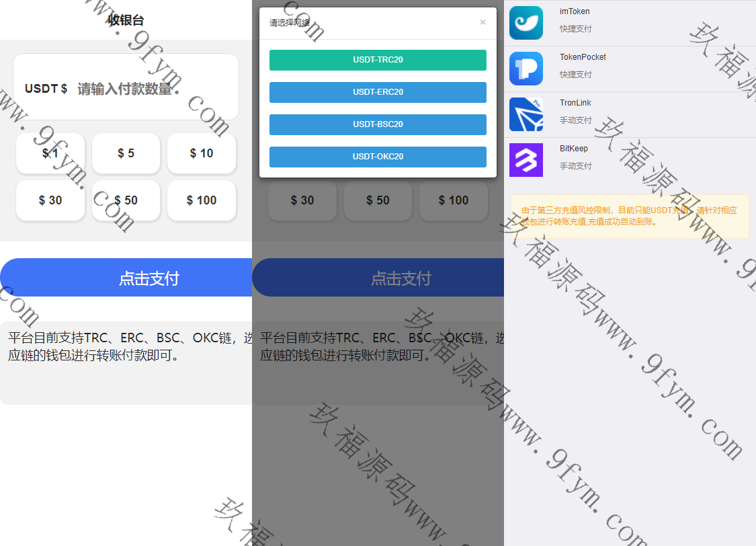Choose the USDT-BSC20 network
This screenshot has width=756, height=546.
(378, 124)
